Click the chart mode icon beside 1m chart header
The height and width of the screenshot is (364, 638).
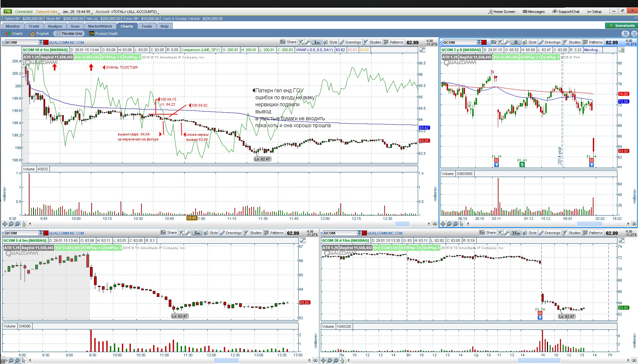tap(422, 50)
